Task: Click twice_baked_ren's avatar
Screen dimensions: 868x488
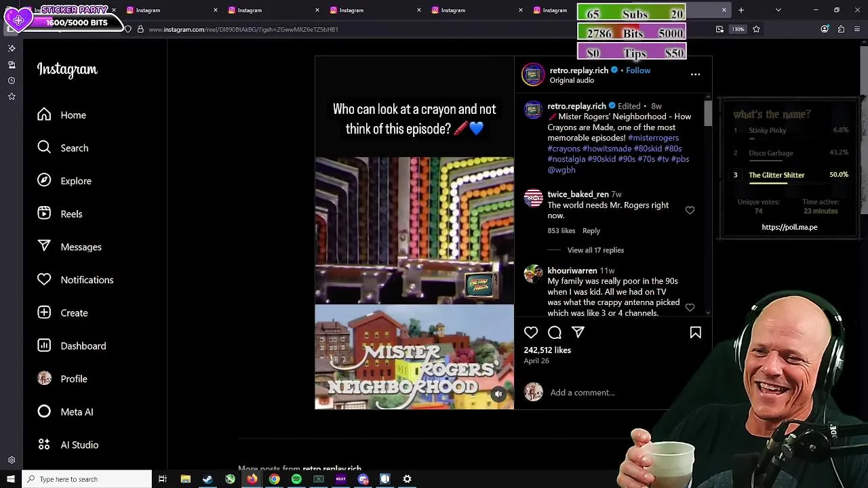Action: pyautogui.click(x=533, y=199)
